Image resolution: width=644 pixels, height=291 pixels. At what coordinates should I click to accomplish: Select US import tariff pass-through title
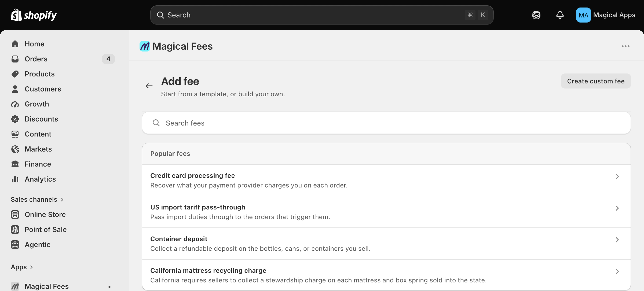point(197,207)
